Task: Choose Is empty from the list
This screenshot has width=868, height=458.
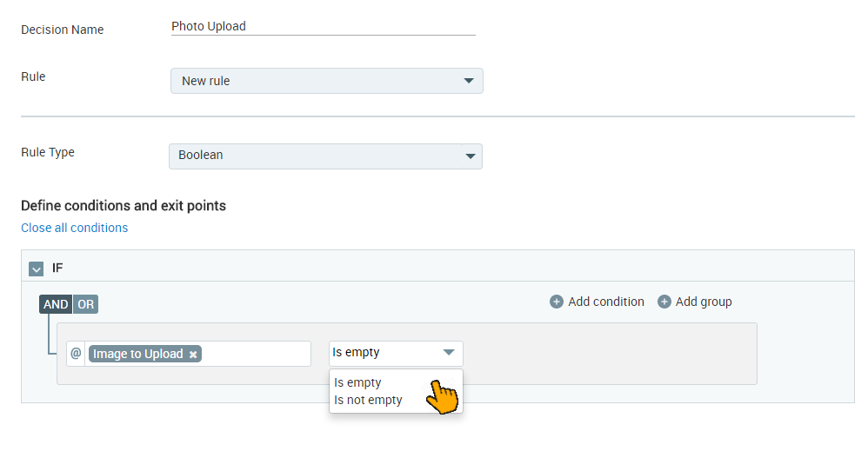Action: (357, 382)
